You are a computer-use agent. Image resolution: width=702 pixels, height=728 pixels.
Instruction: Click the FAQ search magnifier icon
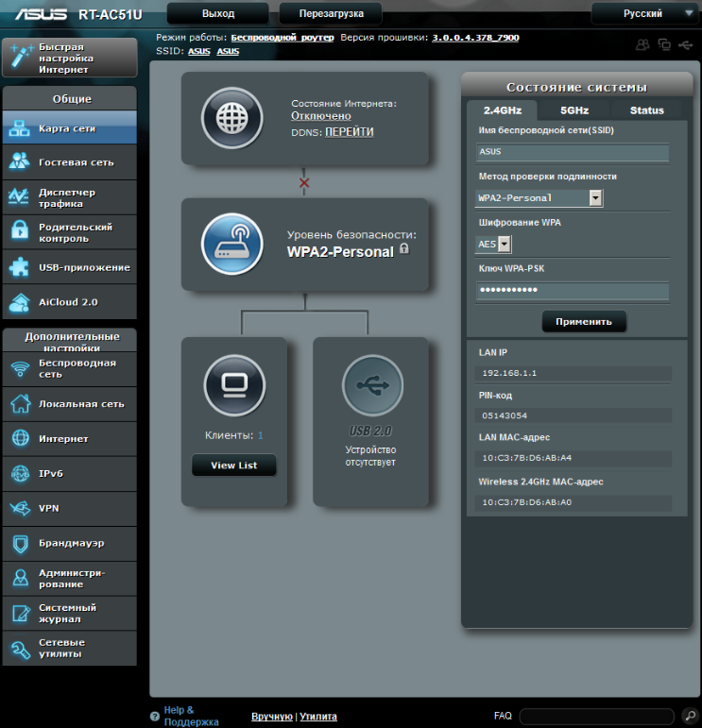(689, 716)
